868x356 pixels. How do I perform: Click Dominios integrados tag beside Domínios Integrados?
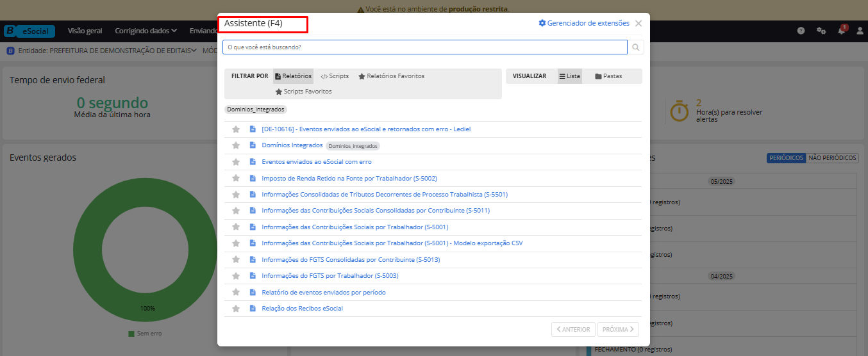353,146
